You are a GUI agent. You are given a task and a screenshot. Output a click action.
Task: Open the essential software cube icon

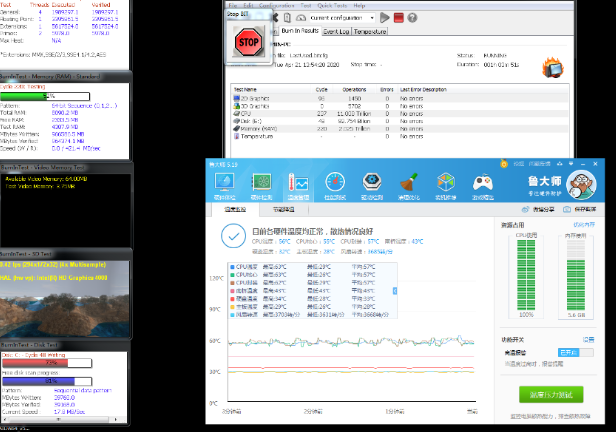(x=446, y=183)
